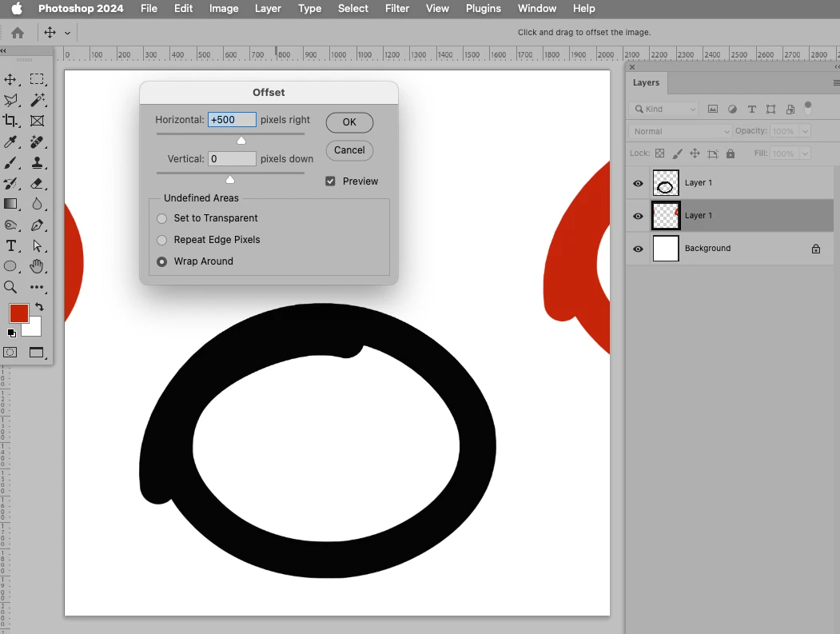The height and width of the screenshot is (634, 840).
Task: Open the Layer menu
Action: 268,9
